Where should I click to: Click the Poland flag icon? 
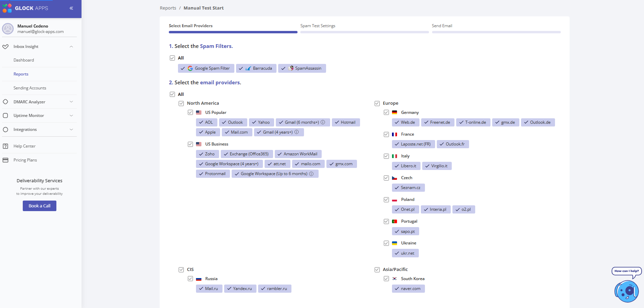pyautogui.click(x=394, y=200)
